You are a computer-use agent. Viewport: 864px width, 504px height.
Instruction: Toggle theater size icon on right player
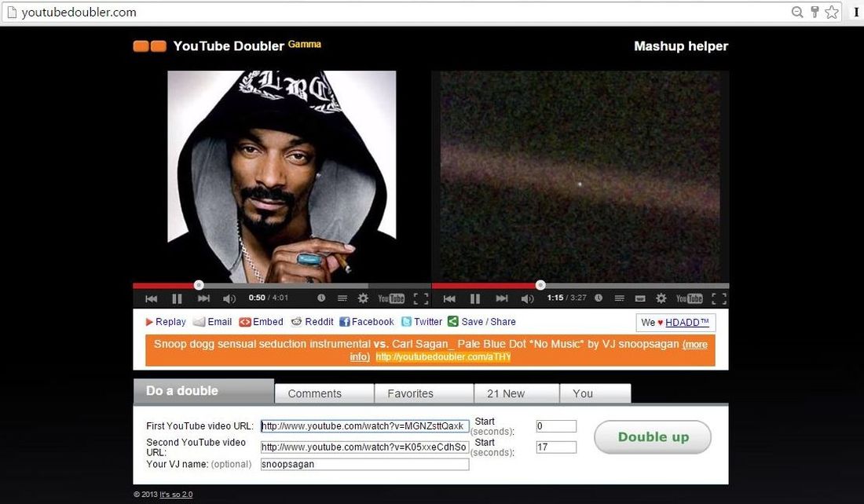(640, 298)
